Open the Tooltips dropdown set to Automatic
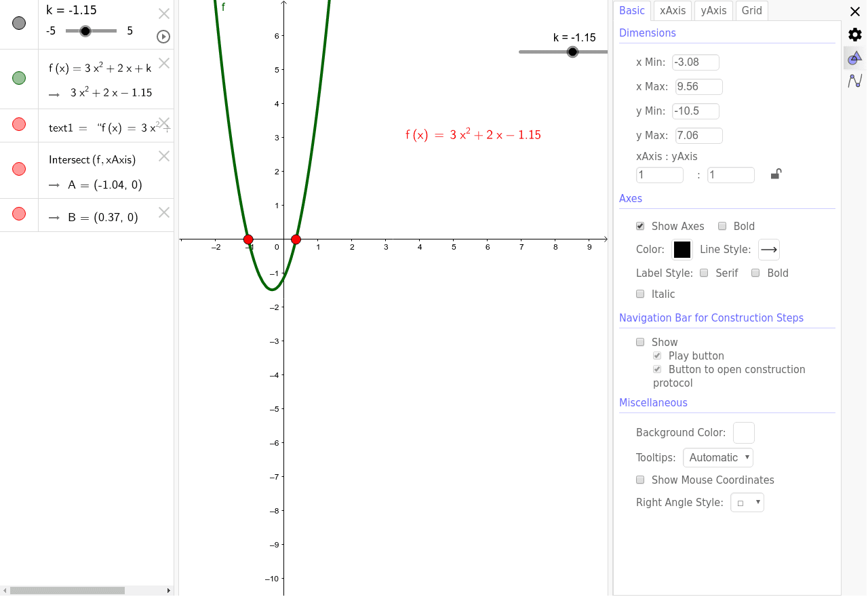Viewport: 868px width, 597px height. tap(717, 457)
